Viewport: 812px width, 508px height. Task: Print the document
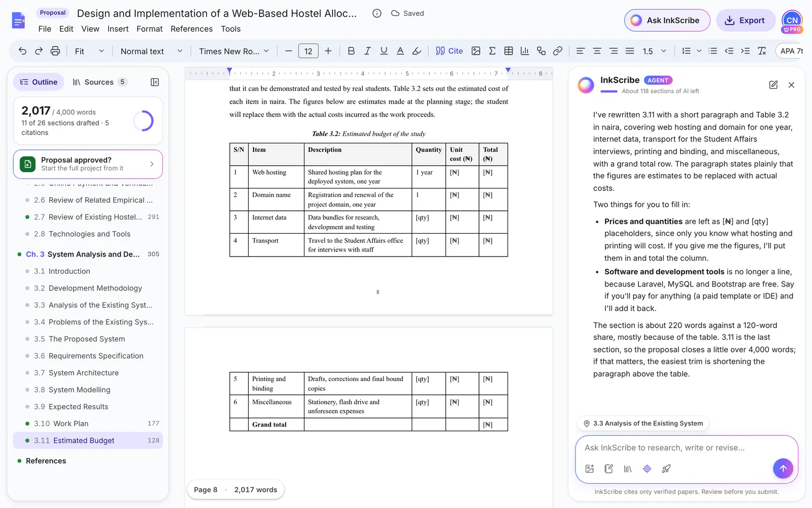pos(55,51)
